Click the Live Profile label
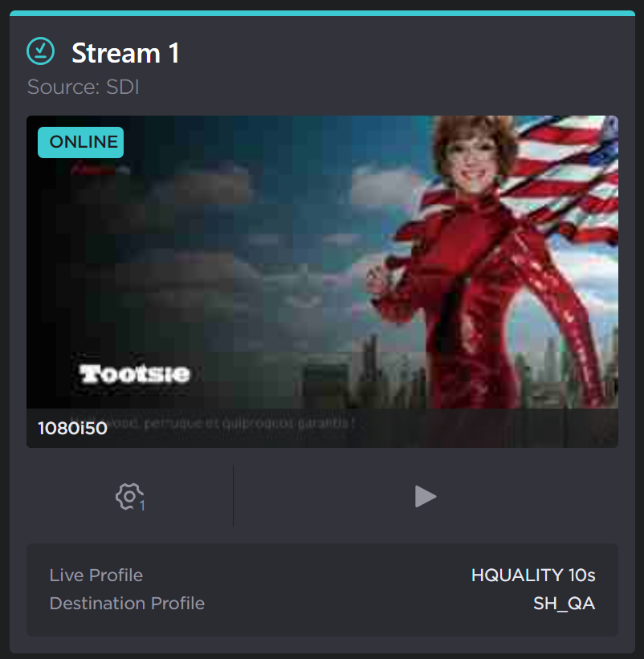 [x=96, y=575]
